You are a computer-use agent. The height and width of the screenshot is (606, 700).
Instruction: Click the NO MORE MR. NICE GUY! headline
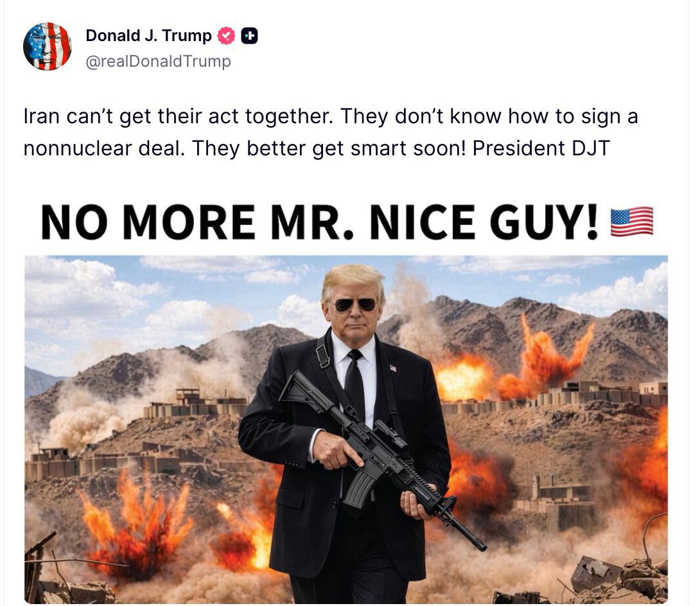[320, 222]
